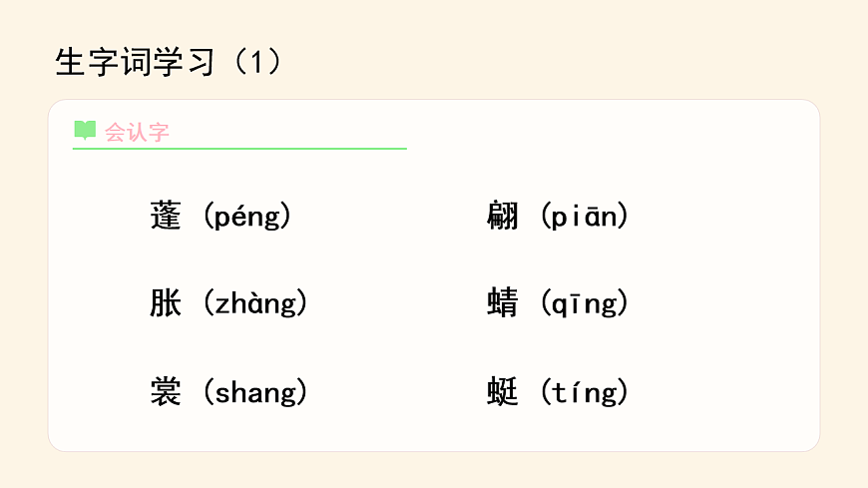This screenshot has height=488, width=868.
Task: Select the character 蜻
Action: pyautogui.click(x=503, y=303)
